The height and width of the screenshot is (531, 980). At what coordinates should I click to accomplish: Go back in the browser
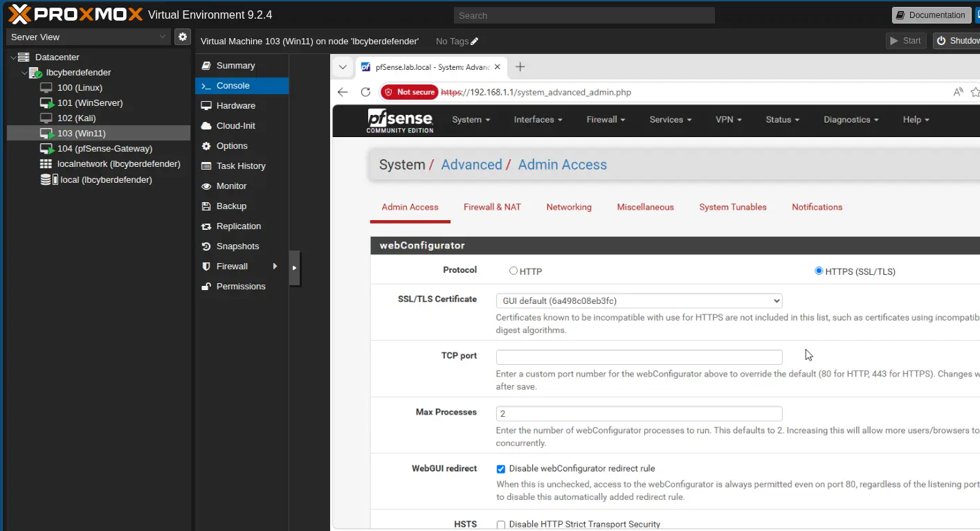343,92
